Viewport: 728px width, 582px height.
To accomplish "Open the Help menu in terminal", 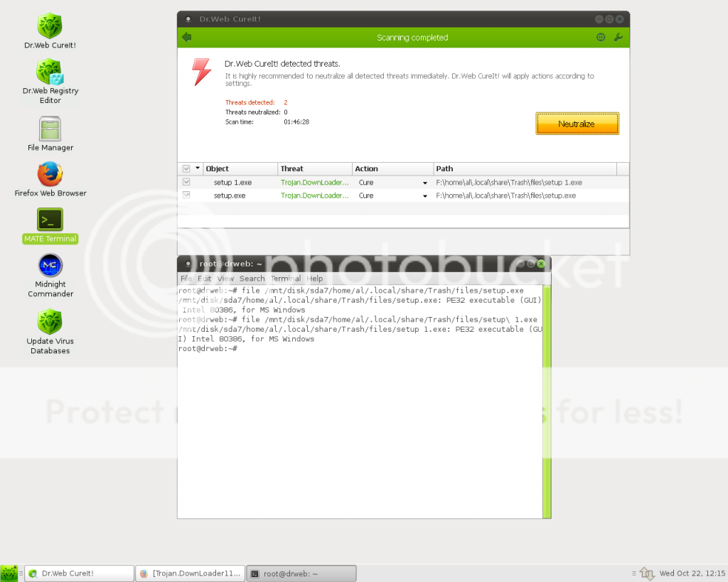I will (314, 279).
